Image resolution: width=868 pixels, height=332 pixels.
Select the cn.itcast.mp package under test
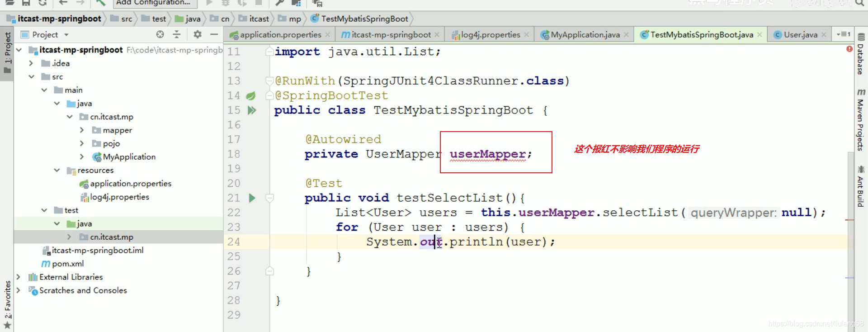tap(107, 237)
